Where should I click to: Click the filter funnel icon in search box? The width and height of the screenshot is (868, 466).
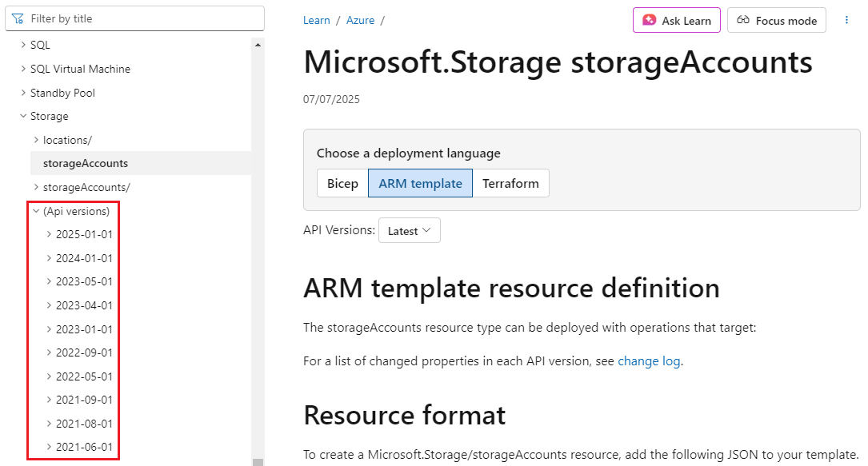[17, 18]
